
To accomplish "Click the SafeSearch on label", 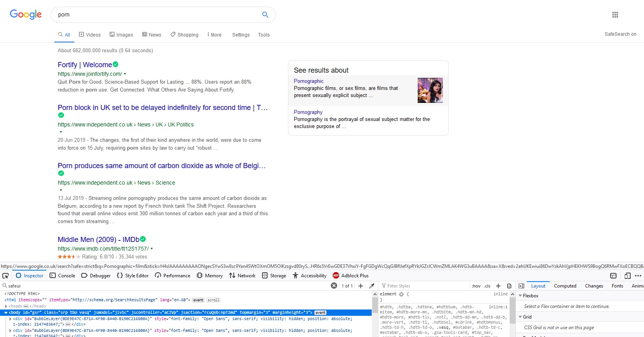I will (620, 34).
